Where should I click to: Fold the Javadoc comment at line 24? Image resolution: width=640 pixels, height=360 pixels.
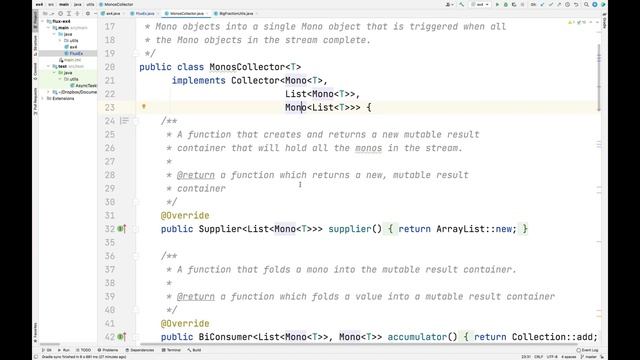(136, 121)
